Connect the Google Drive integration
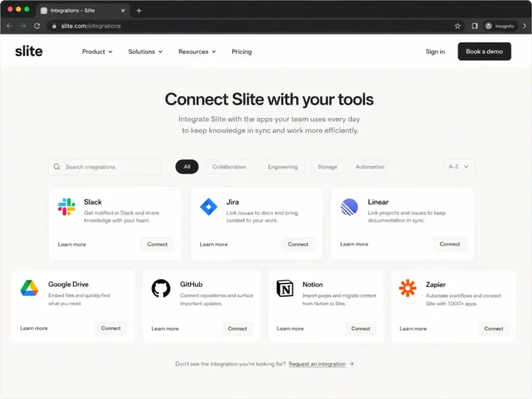This screenshot has height=399, width=532. (x=111, y=328)
